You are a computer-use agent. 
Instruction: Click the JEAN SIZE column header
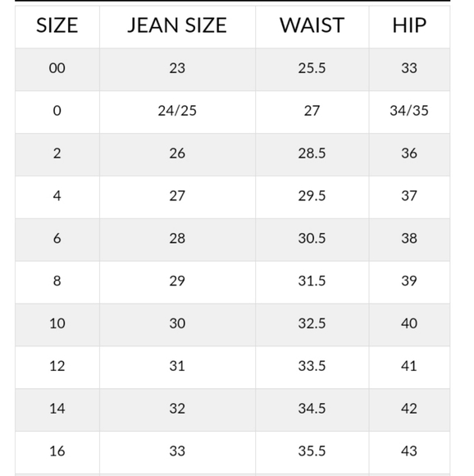click(177, 25)
